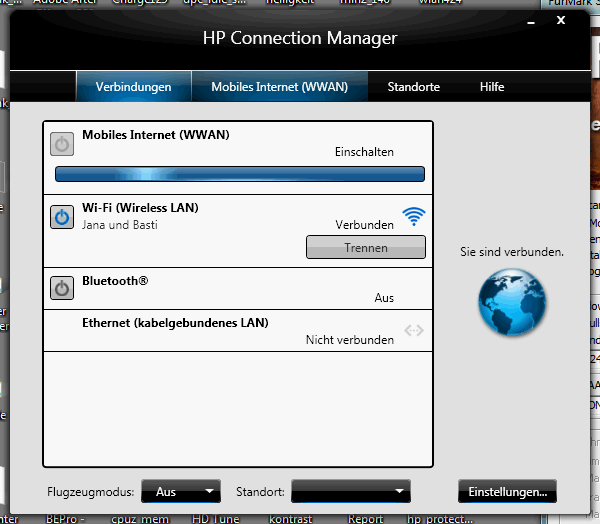
Task: Select the Wi-Fi (Wireless LAN) heading
Action: 140,208
